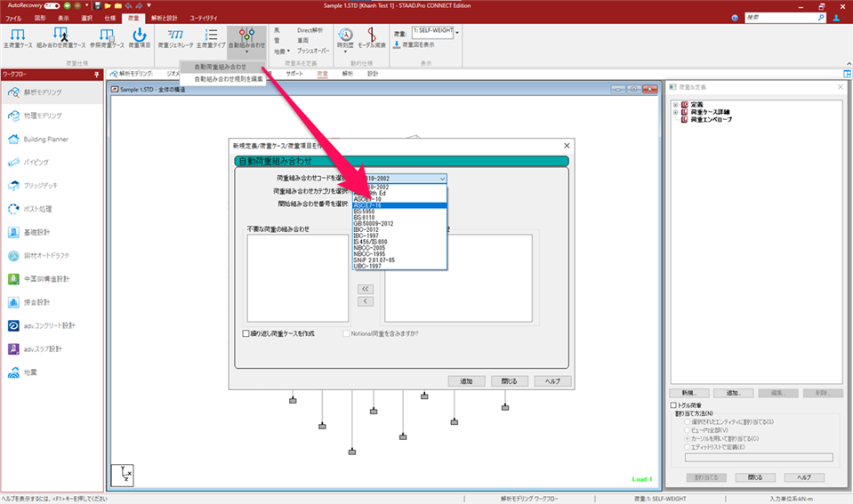Expand the 定義 tree node
Screen dimensions: 853x504
click(676, 104)
